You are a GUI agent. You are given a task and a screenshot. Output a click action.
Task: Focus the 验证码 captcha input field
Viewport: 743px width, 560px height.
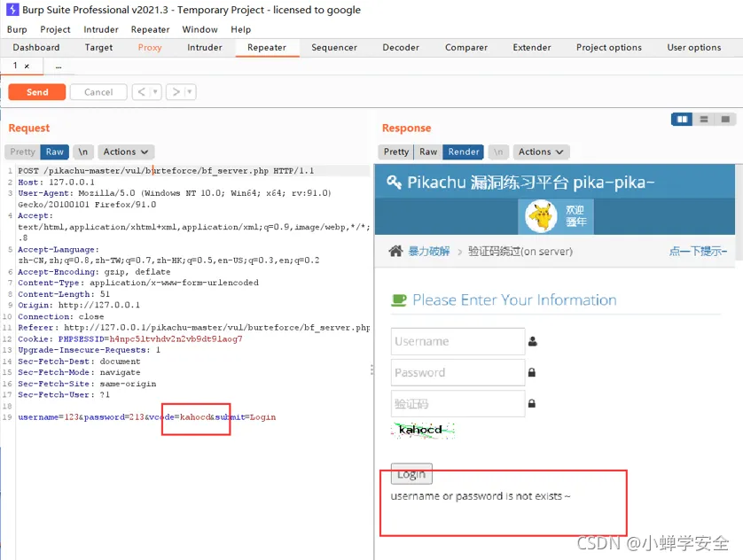coord(458,404)
